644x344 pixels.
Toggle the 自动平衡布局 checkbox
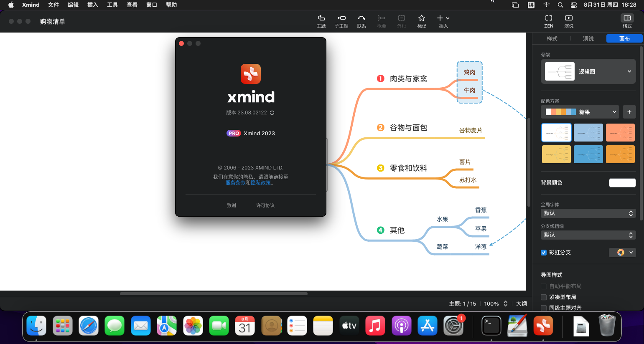click(544, 286)
